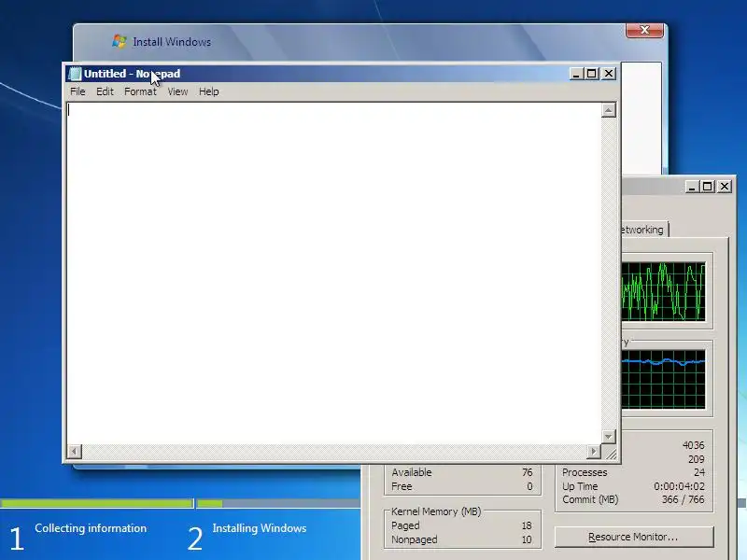The height and width of the screenshot is (560, 747).
Task: Minimize the Task Manager window
Action: tap(692, 187)
